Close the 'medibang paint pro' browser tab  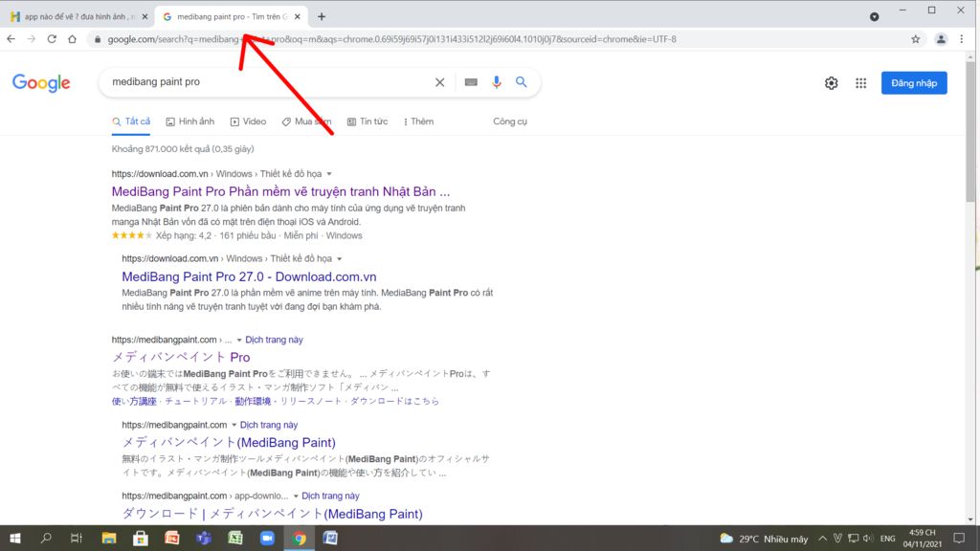point(298,17)
